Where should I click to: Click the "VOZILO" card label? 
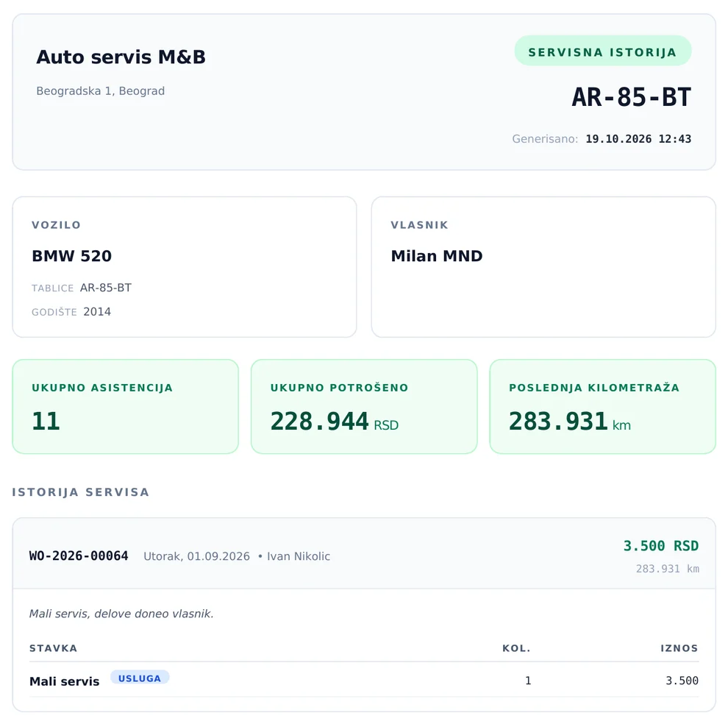pyautogui.click(x=56, y=225)
